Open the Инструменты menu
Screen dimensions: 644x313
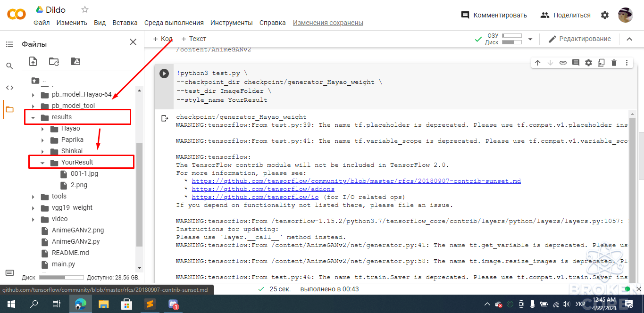(232, 23)
